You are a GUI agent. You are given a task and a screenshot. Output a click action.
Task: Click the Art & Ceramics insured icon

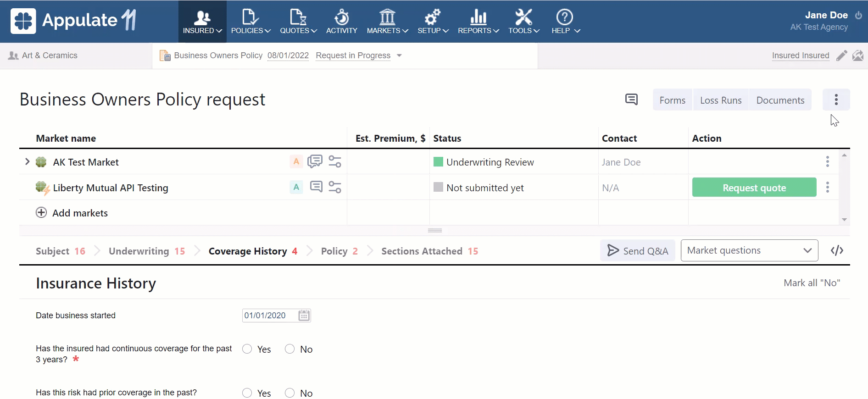click(x=13, y=55)
